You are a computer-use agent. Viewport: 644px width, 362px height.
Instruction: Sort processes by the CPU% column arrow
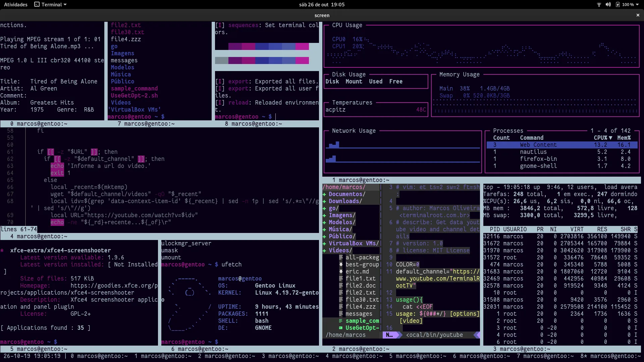pos(610,138)
